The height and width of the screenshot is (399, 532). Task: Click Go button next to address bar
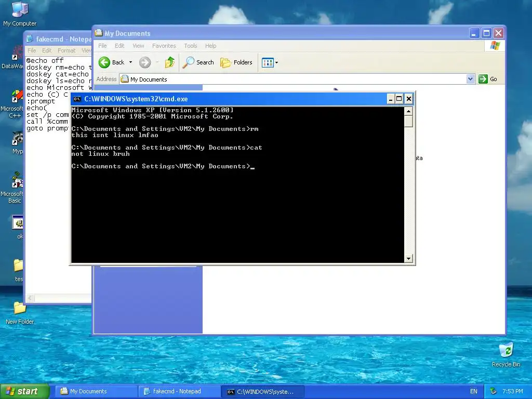click(x=488, y=79)
